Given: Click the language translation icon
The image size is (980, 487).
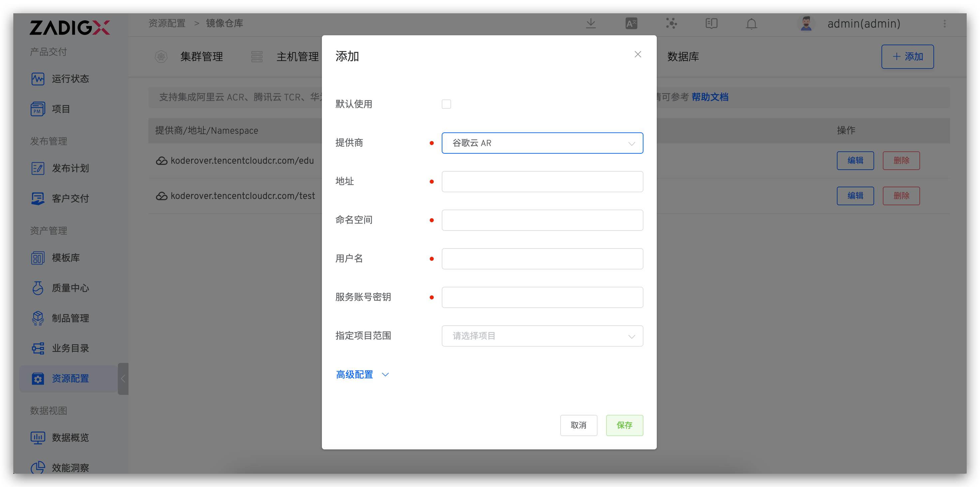Looking at the screenshot, I should pyautogui.click(x=631, y=24).
